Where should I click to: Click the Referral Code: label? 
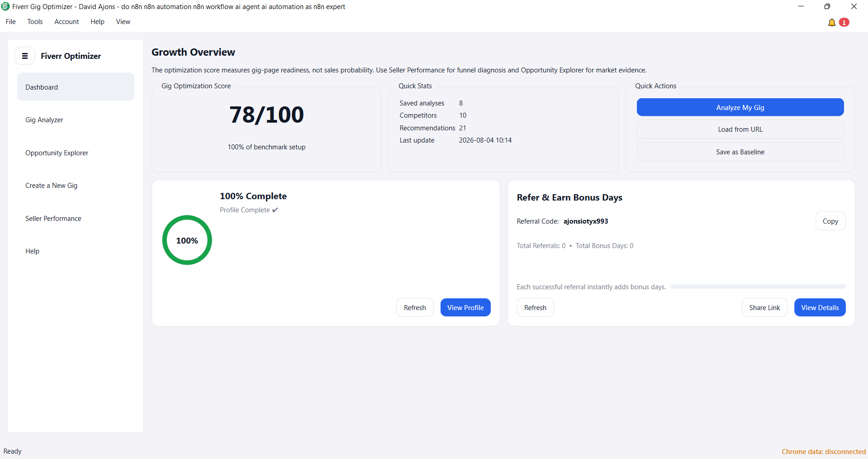pos(538,221)
